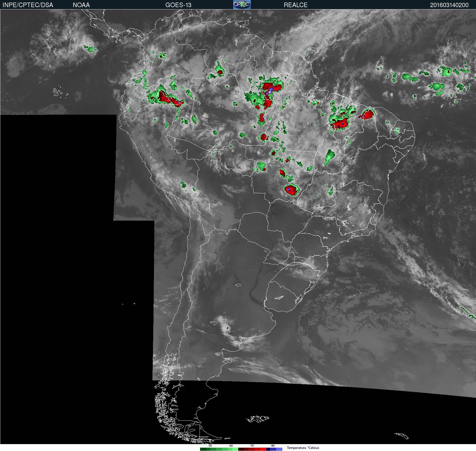
Task: Click the -50 label on the temperature scale
Action: [x=210, y=446]
